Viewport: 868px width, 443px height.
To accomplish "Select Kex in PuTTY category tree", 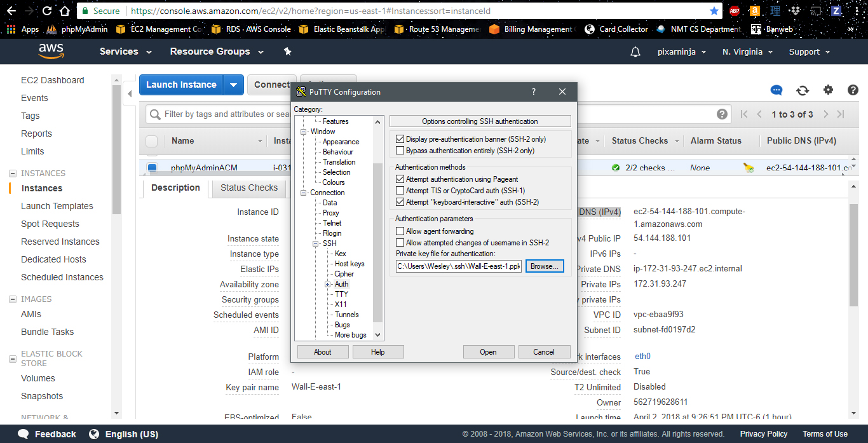I will [x=341, y=254].
